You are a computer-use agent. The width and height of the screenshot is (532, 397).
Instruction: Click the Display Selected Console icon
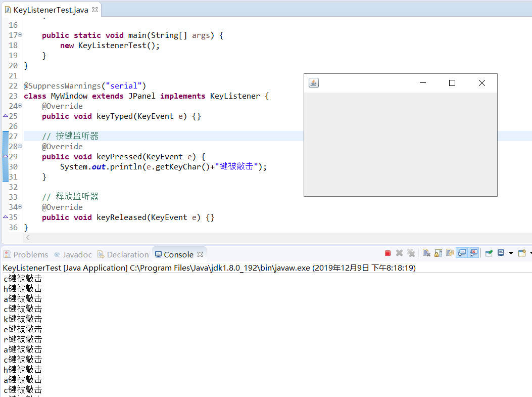pos(501,253)
